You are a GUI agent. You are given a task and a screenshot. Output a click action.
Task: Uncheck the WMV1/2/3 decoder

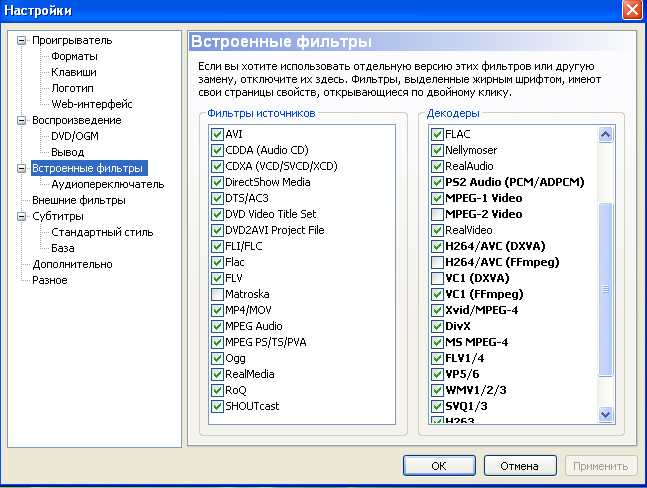pyautogui.click(x=437, y=390)
